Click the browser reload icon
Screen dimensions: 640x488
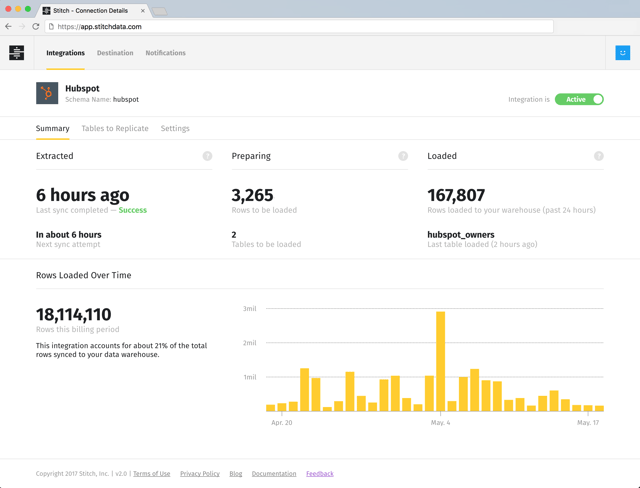(36, 27)
